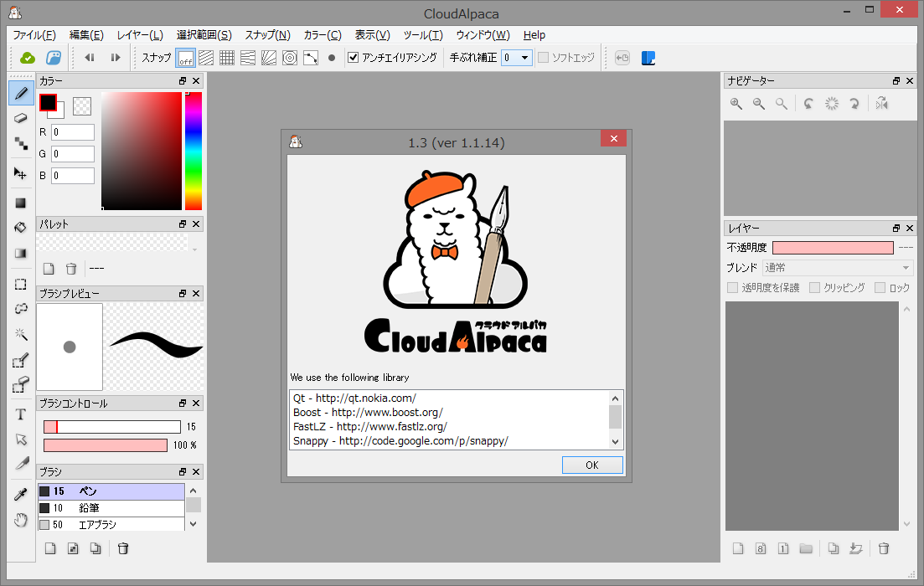This screenshot has height=586, width=924.
Task: Select the Hand tool
Action: click(20, 520)
